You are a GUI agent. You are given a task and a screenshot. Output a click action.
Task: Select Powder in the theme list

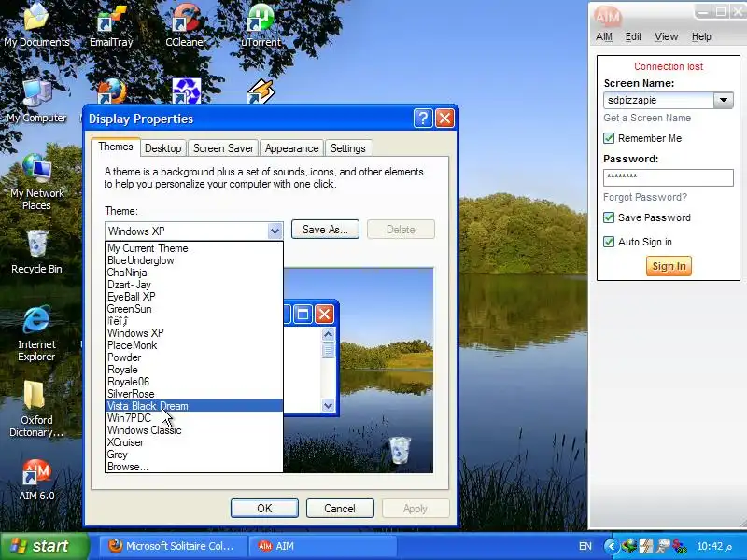click(194, 357)
